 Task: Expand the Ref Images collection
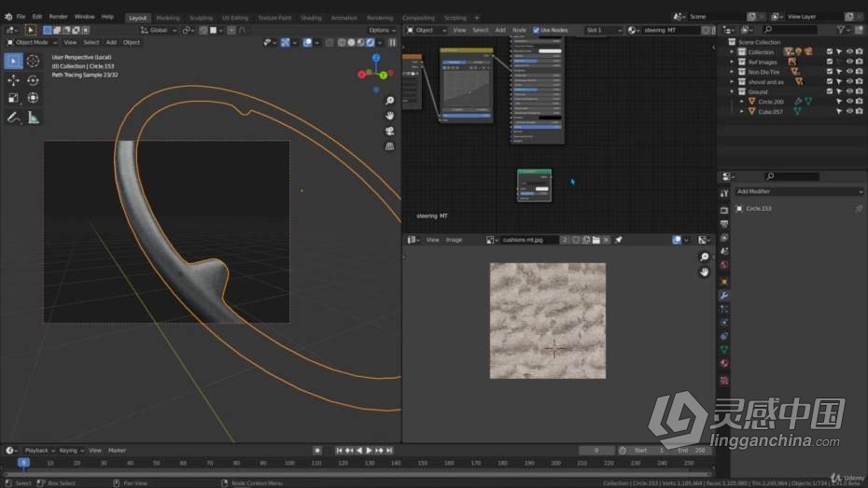tap(732, 62)
